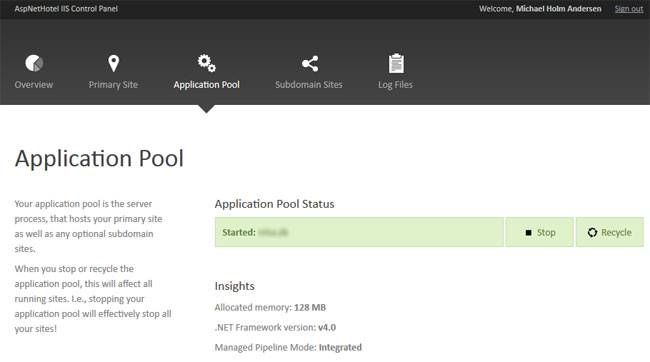
Task: Click the Application Pool Status heading
Action: pyautogui.click(x=274, y=204)
